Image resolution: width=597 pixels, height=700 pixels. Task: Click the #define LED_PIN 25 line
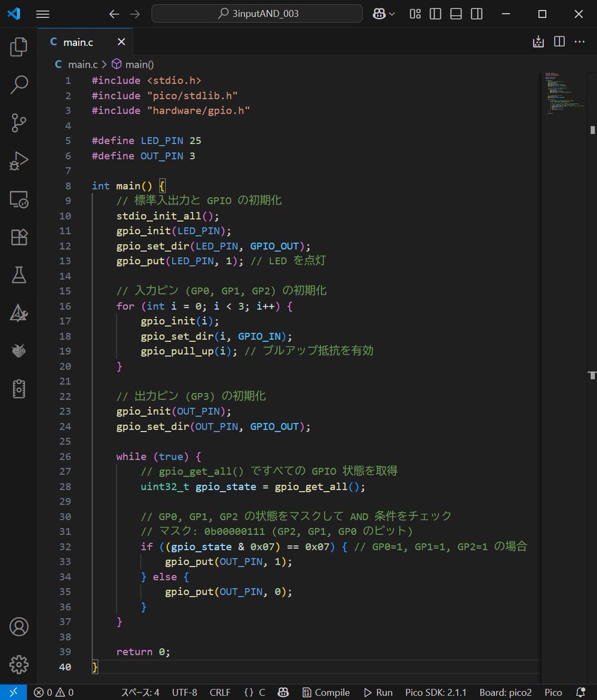click(146, 141)
